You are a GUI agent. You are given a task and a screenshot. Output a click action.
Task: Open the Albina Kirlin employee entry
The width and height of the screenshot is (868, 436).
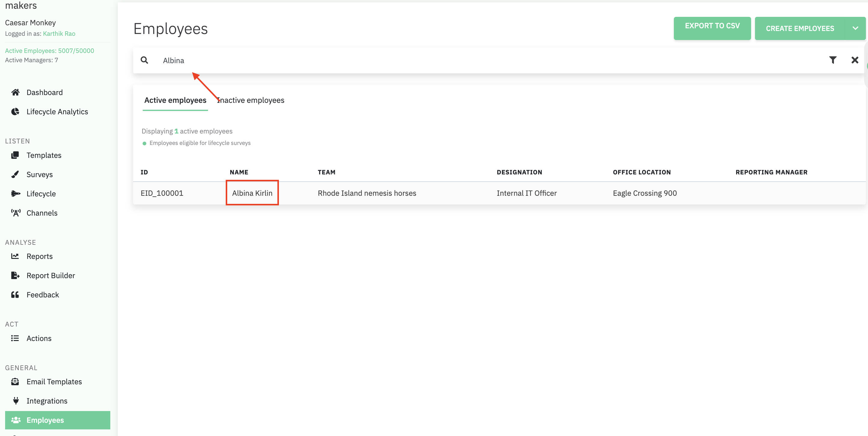pos(252,193)
